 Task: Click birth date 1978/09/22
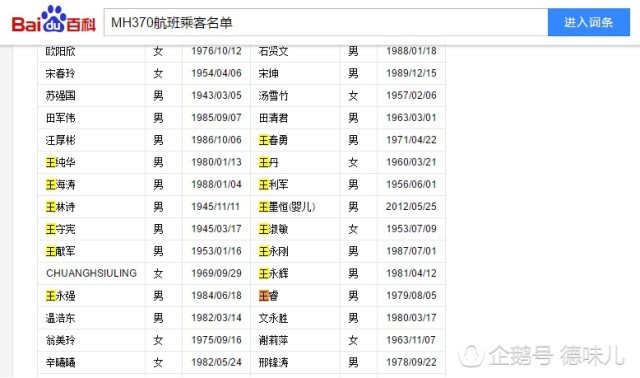(411, 362)
